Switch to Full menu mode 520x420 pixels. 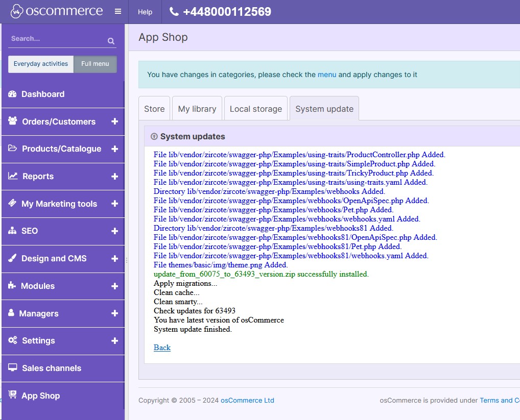95,64
